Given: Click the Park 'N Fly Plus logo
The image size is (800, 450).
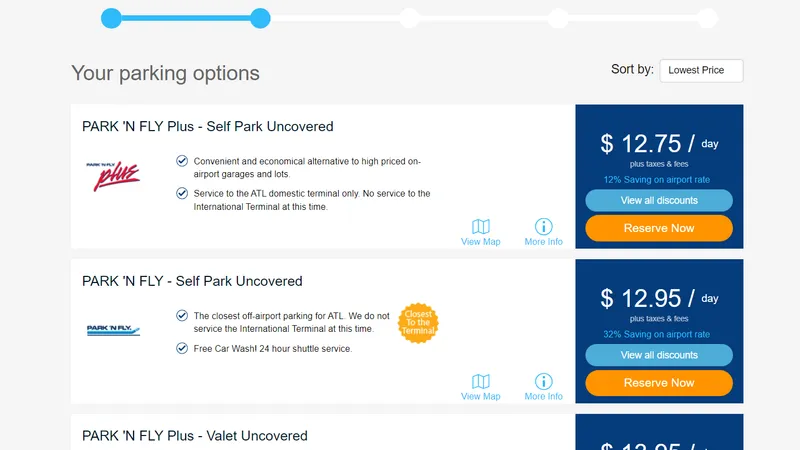Looking at the screenshot, I should (113, 176).
